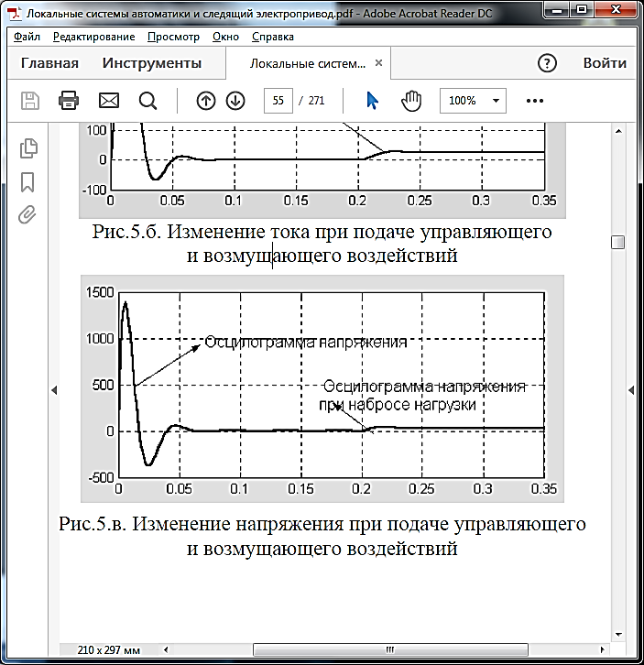Open the Файл menu
The image size is (644, 665).
[x=27, y=37]
